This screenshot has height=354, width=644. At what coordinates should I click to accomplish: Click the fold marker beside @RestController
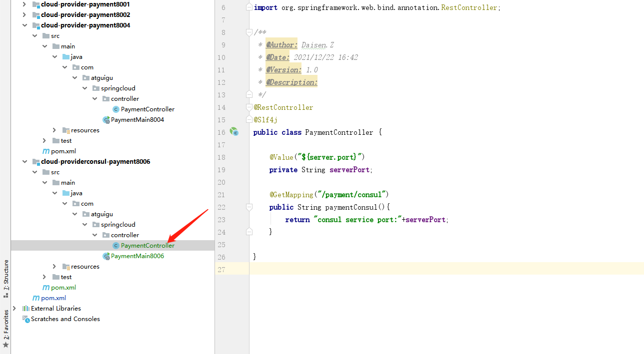pos(249,107)
